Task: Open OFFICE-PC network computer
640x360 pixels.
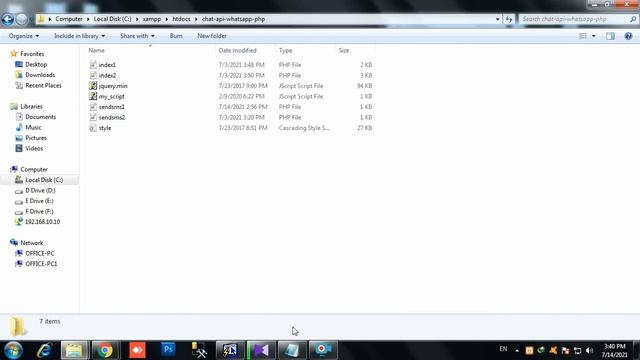Action: click(x=40, y=253)
